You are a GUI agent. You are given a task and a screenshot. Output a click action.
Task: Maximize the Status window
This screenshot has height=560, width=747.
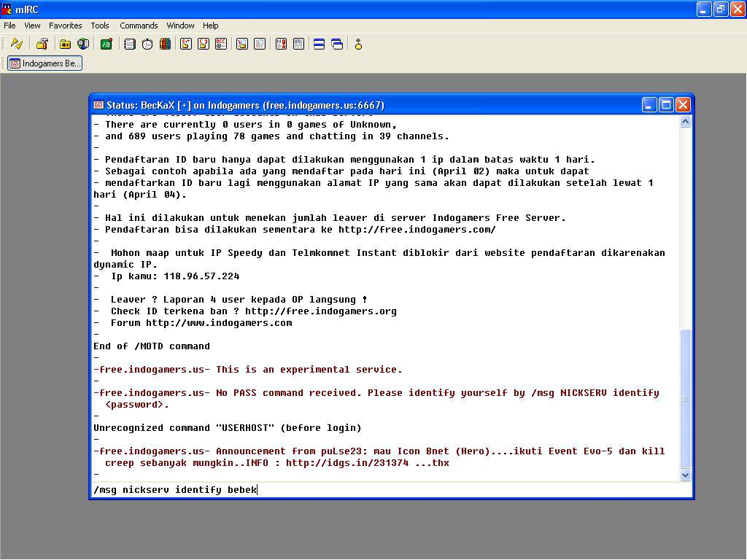[x=666, y=105]
